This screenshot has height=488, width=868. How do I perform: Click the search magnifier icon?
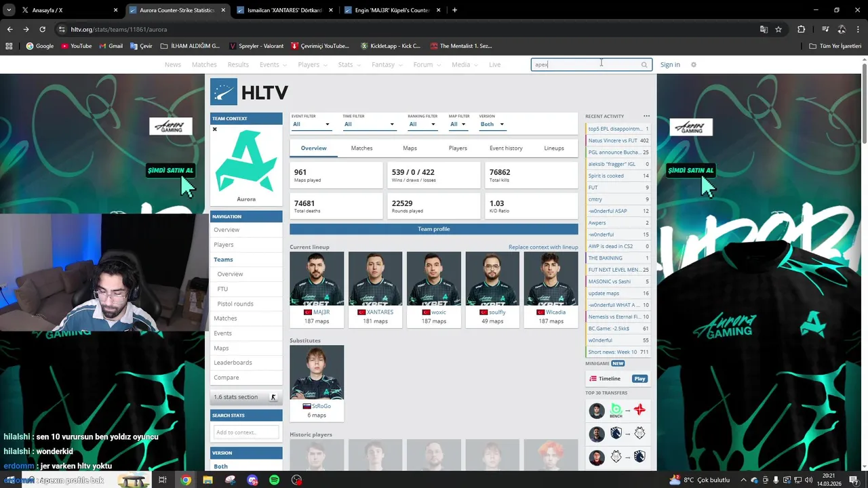click(x=644, y=64)
